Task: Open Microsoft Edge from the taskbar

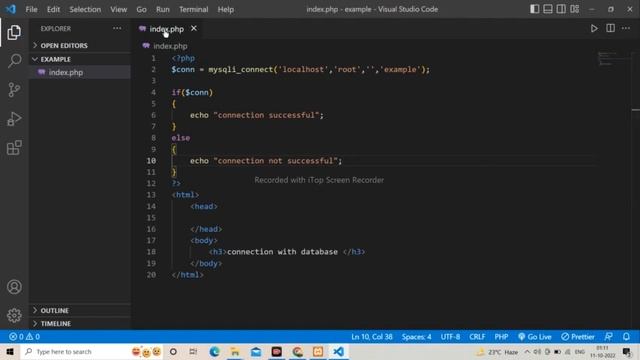Action: (214, 351)
